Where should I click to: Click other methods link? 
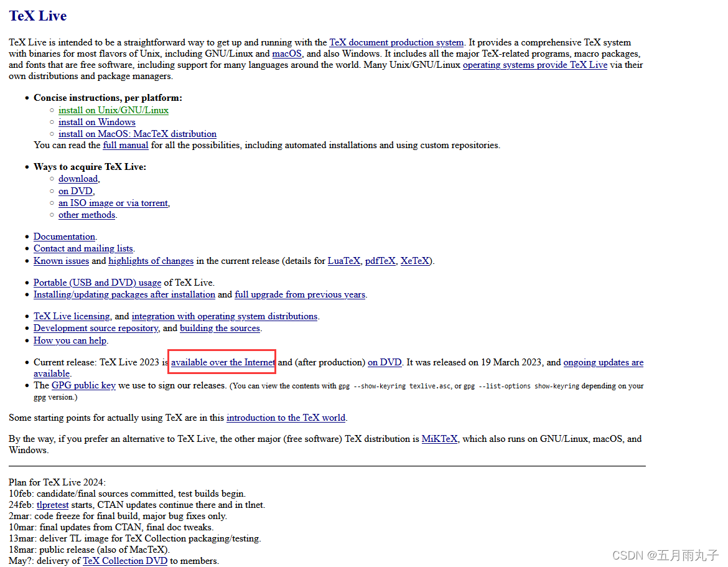[87, 215]
